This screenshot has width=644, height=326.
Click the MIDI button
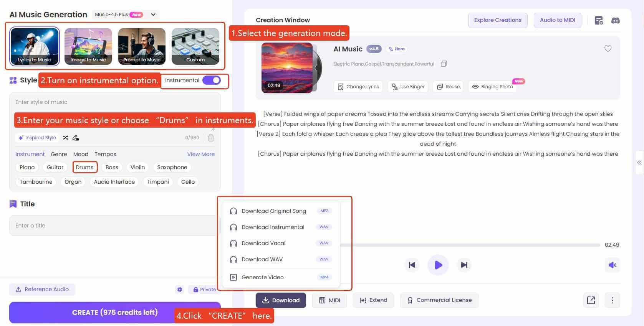tap(329, 300)
